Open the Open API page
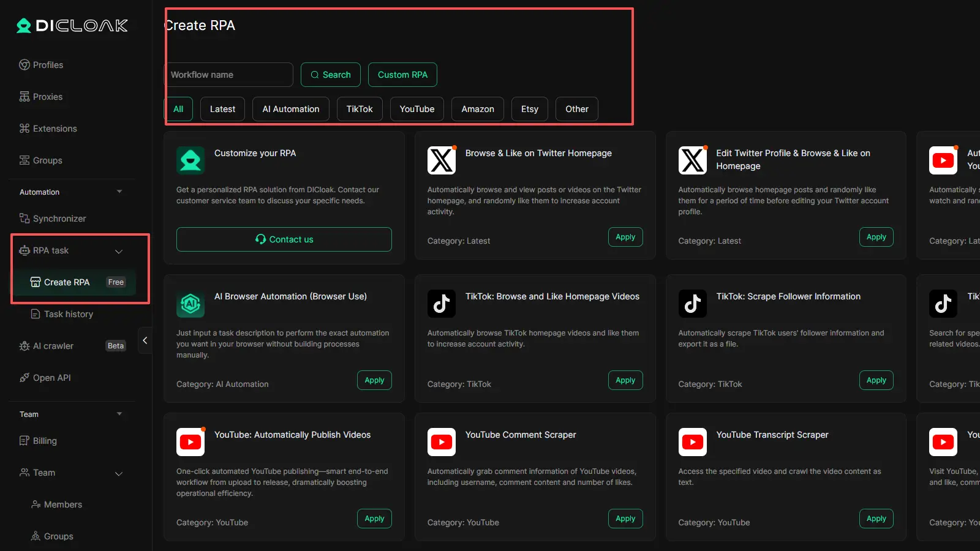Viewport: 980px width, 551px height. (x=51, y=378)
